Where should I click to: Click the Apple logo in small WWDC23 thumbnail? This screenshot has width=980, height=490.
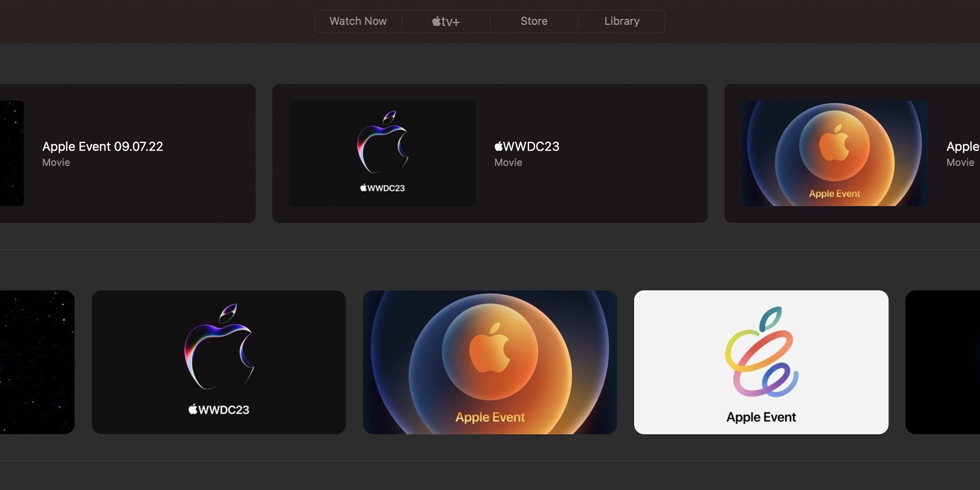click(x=383, y=142)
